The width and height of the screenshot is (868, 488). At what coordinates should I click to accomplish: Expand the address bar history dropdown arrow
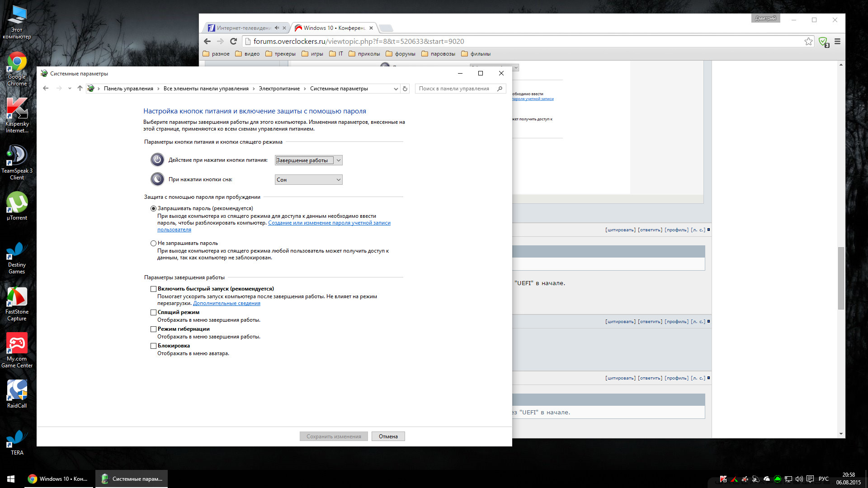[396, 89]
